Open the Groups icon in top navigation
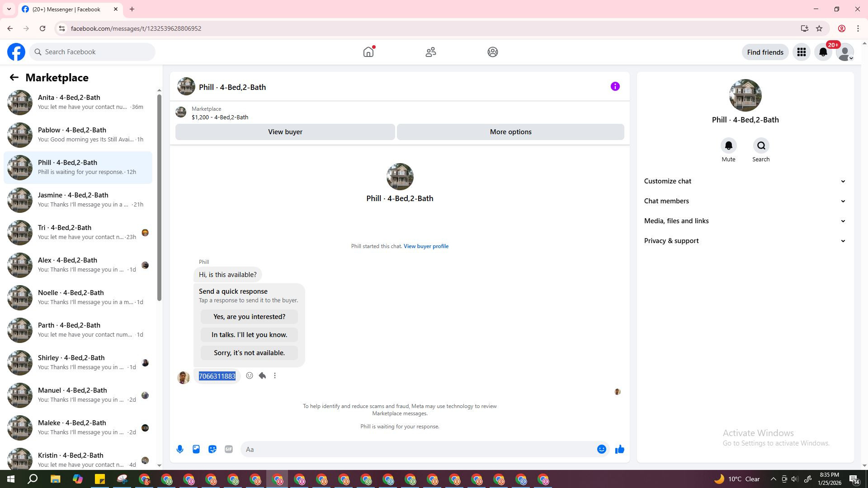This screenshot has width=868, height=488. point(493,52)
